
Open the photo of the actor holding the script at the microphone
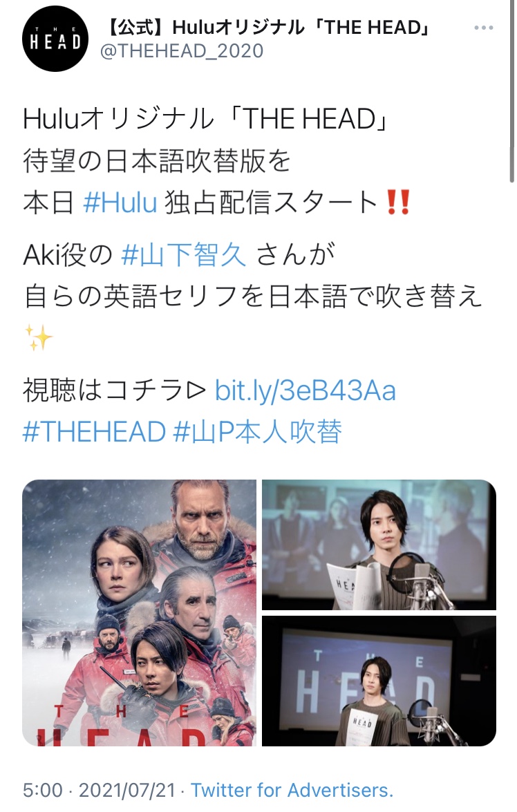[x=379, y=545]
